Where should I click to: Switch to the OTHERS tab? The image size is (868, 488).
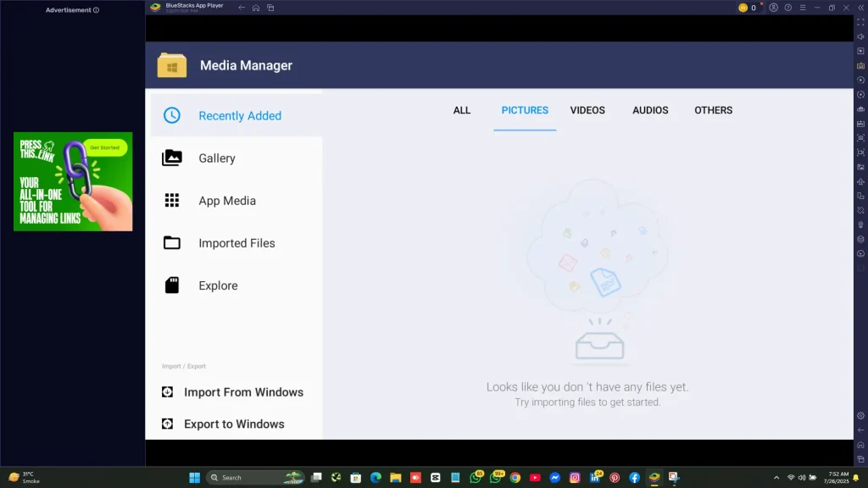(x=713, y=110)
